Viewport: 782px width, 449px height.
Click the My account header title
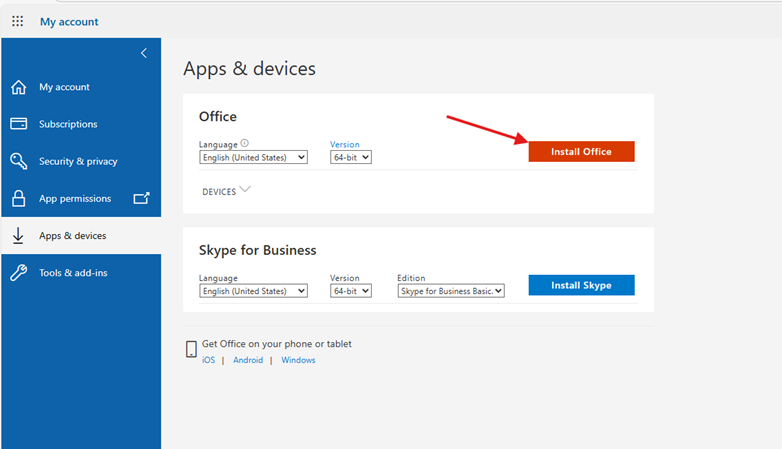(x=69, y=21)
